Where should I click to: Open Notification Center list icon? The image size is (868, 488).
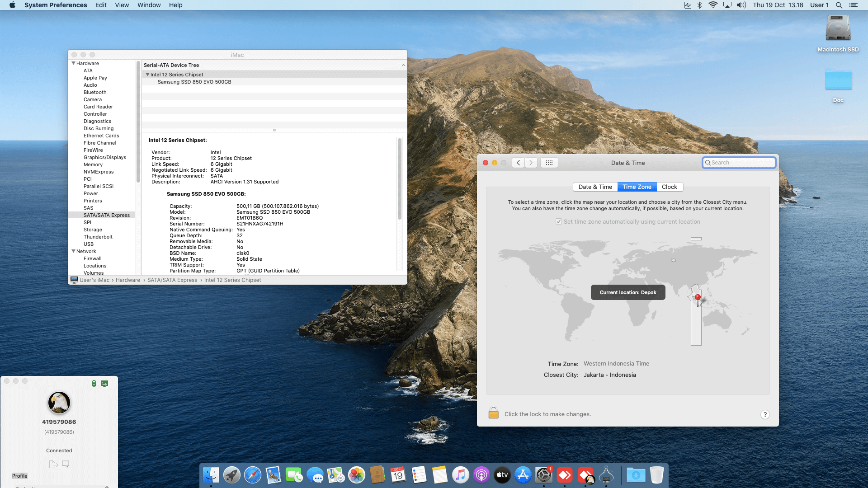pos(854,5)
